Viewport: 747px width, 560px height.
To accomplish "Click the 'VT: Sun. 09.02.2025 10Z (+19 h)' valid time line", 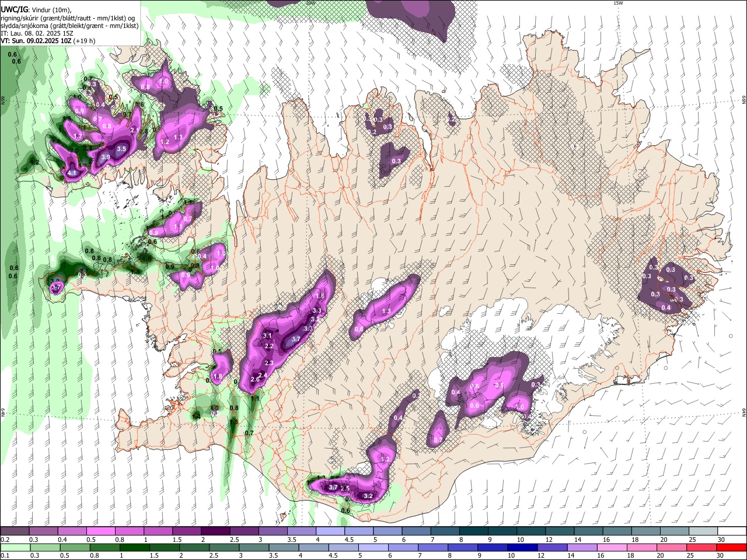I will pos(48,41).
